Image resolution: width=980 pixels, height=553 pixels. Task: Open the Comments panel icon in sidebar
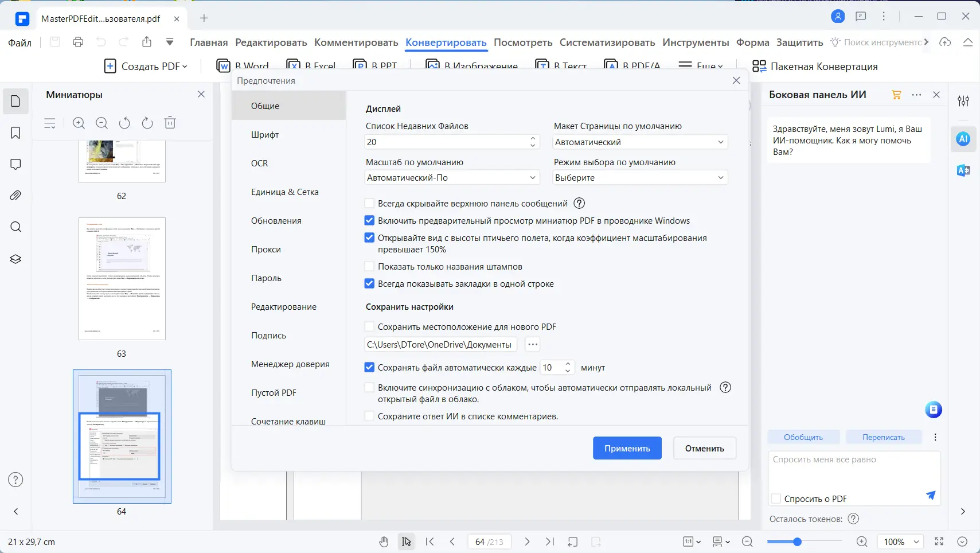coord(15,165)
